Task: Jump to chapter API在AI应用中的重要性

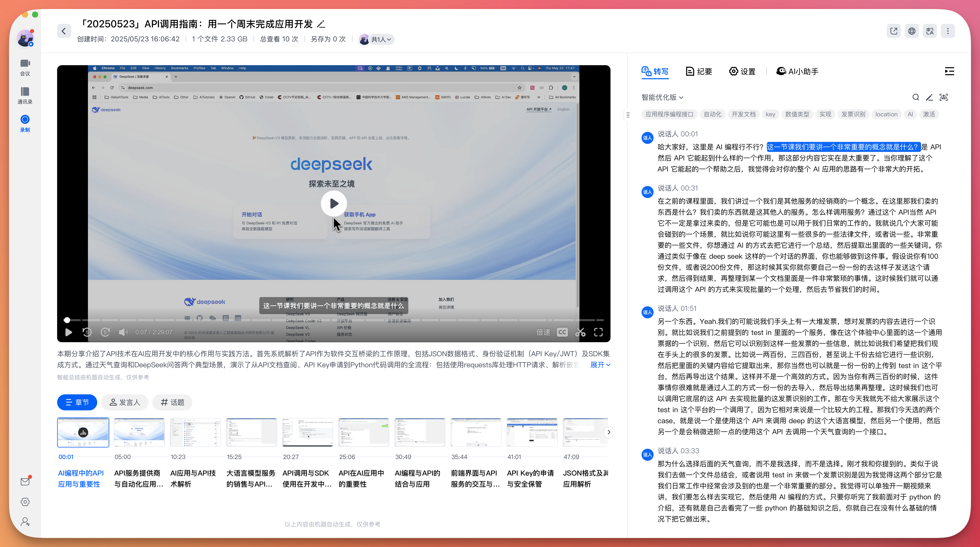Action: (x=361, y=479)
